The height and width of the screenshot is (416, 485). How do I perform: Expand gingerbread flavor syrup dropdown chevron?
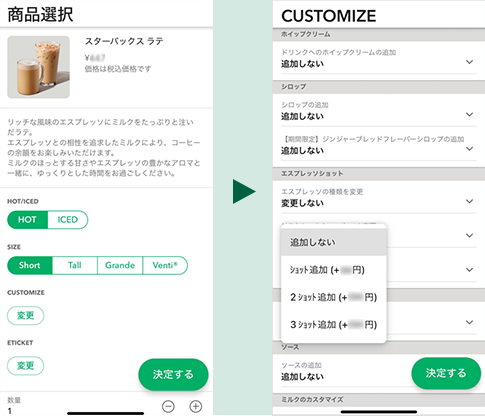click(x=469, y=149)
